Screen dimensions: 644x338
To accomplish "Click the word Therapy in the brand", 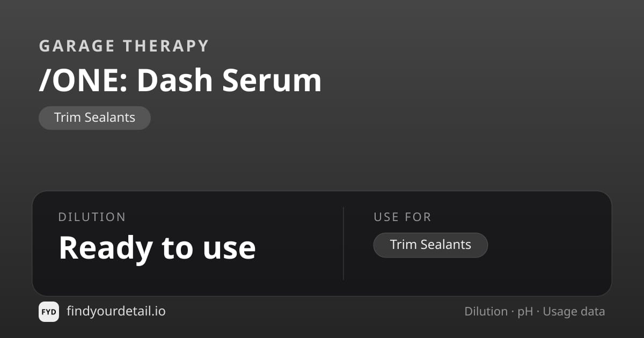I will click(x=166, y=46).
